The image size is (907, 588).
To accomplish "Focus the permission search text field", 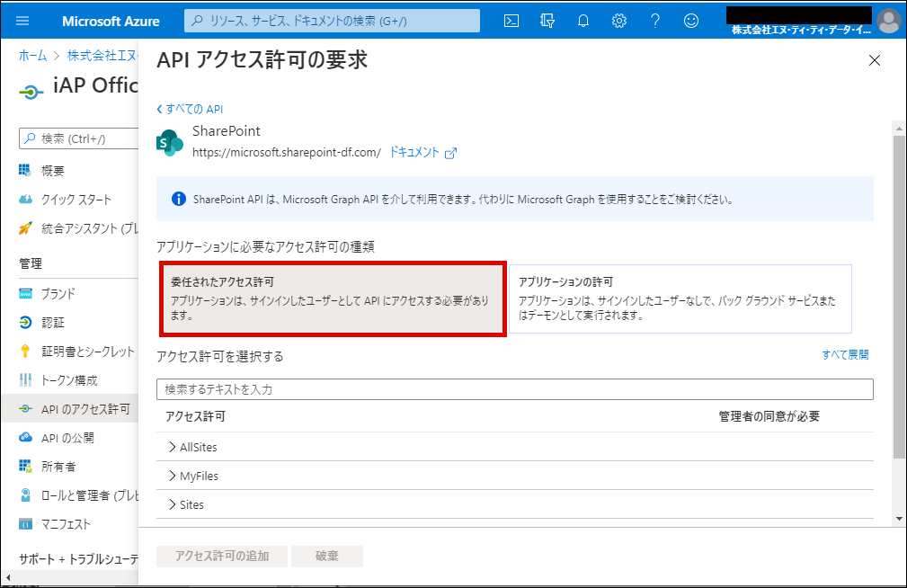I will click(x=515, y=389).
